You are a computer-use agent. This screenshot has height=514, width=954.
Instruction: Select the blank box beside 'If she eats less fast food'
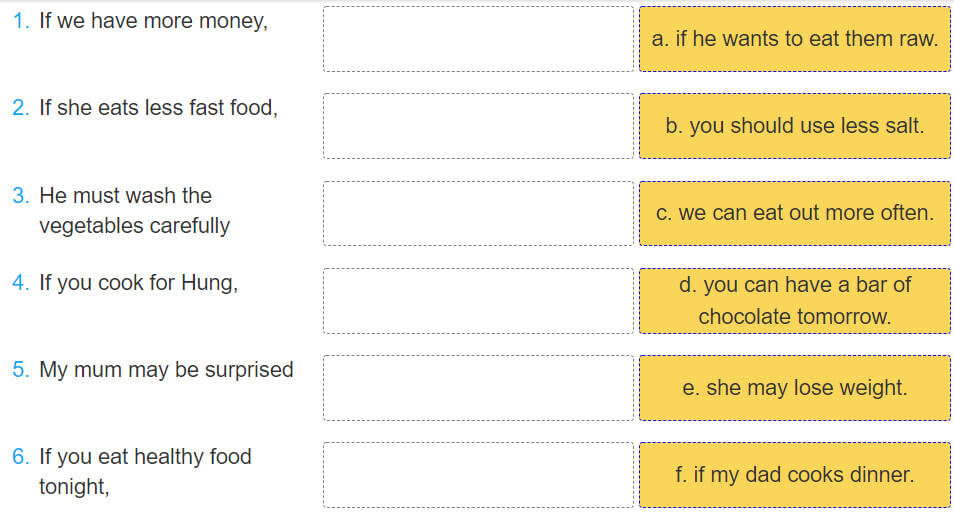click(x=478, y=126)
